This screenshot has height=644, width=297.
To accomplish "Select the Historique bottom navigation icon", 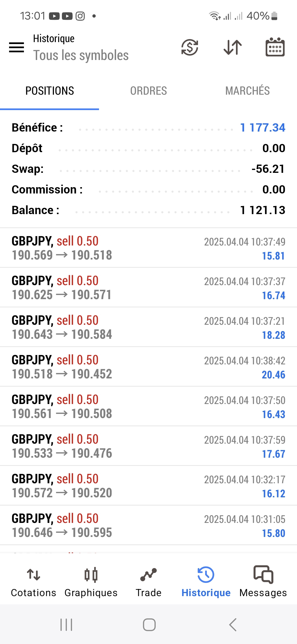I will [x=206, y=575].
